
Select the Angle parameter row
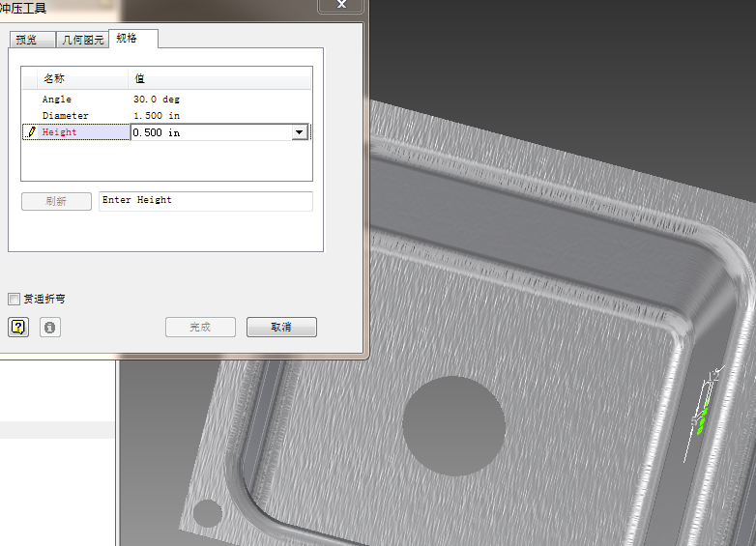click(57, 100)
